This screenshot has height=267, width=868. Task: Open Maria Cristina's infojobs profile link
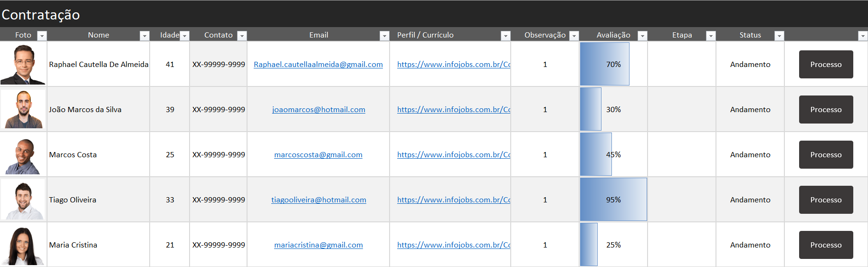[x=453, y=245]
